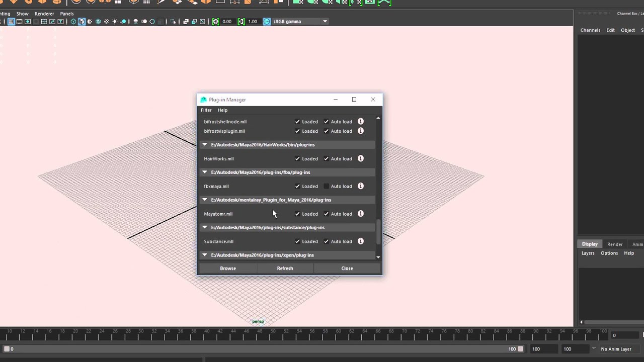Toggle XRay display icon in viewport toolbar
Image resolution: width=644 pixels, height=362 pixels.
[186, 22]
